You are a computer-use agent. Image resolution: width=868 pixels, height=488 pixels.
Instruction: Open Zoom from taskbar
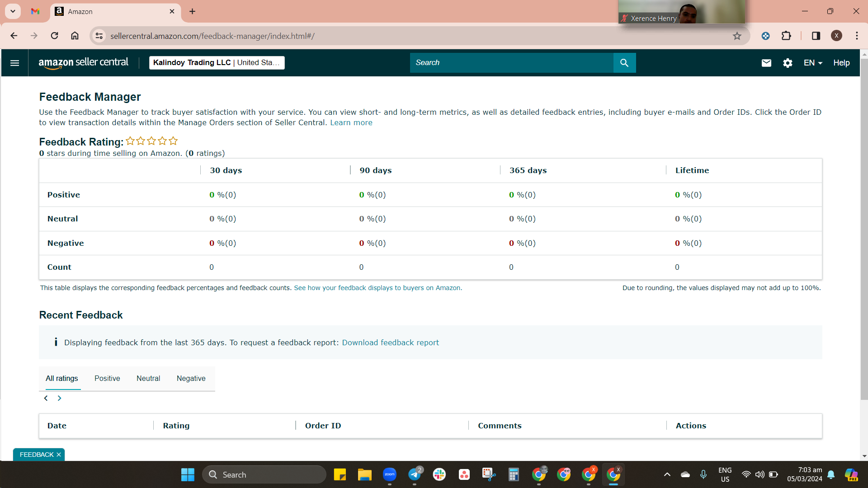point(389,475)
